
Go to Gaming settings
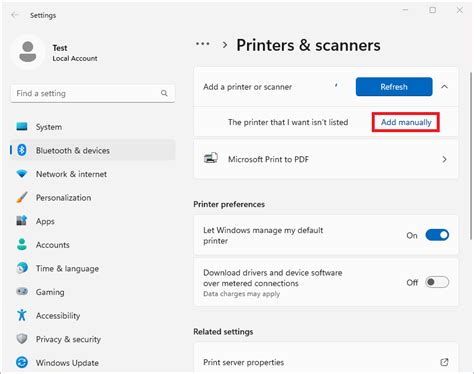click(x=93, y=292)
